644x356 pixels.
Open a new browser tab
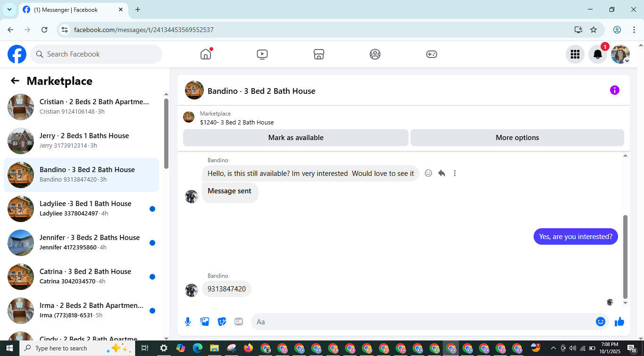tap(138, 9)
